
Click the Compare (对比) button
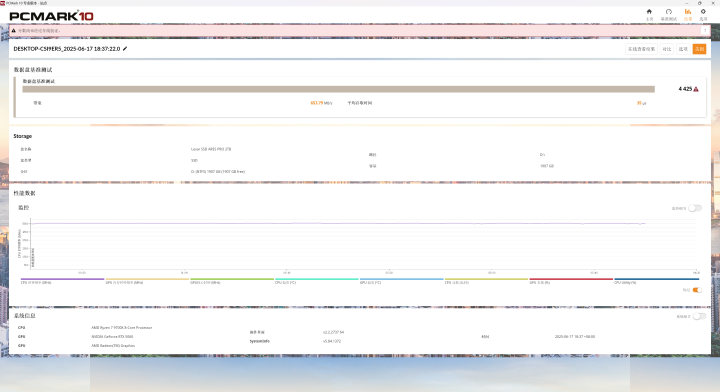pos(667,49)
